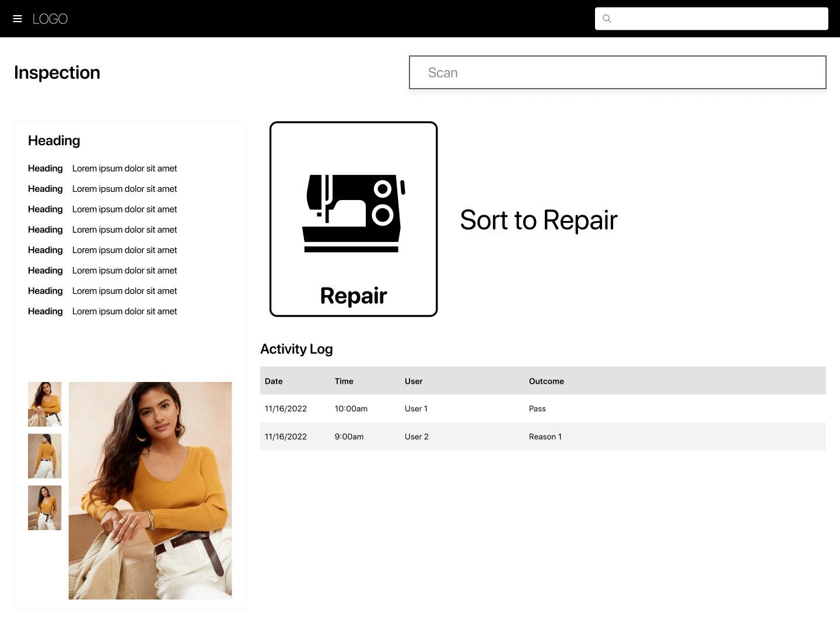Click the sewing machine icon
The image size is (840, 638).
coord(353,213)
